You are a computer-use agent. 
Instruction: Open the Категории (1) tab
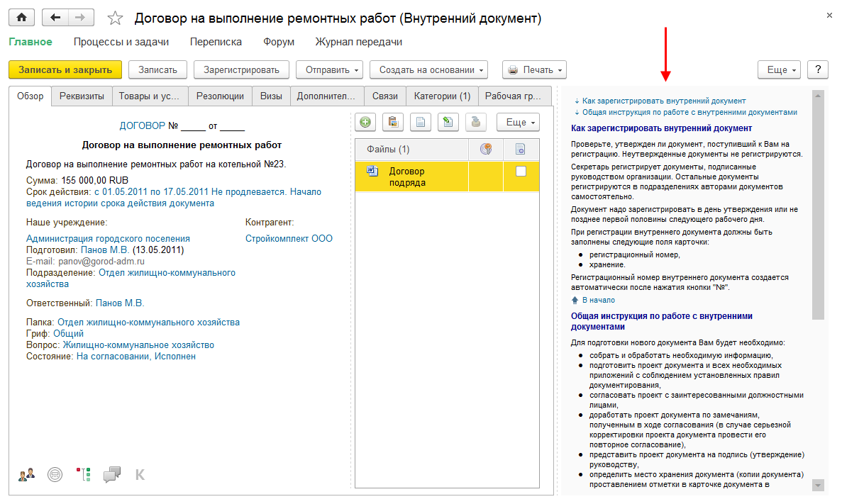(x=442, y=96)
